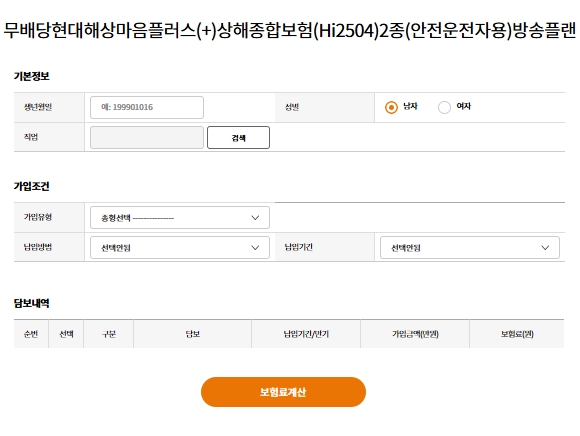The image size is (580, 436).
Task: Click the 보험료계산 button
Action: (283, 392)
